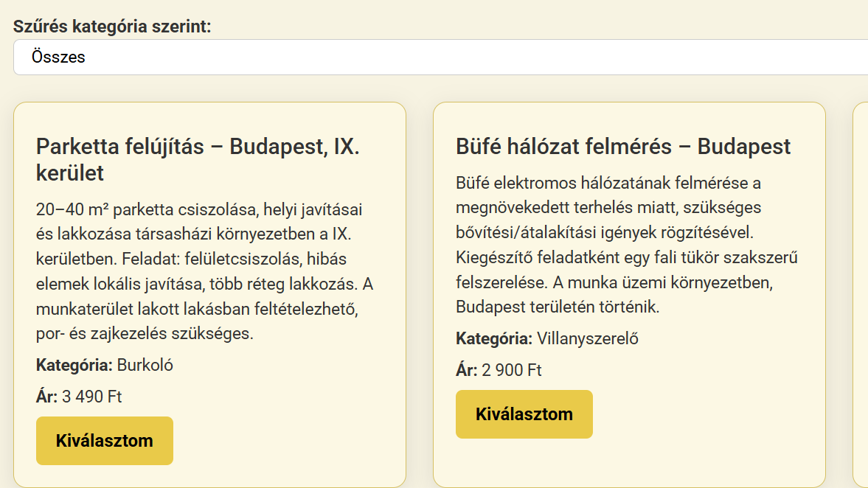868x488 pixels.
Task: Open the Parketta felújítás – Budapest heading
Action: click(198, 147)
